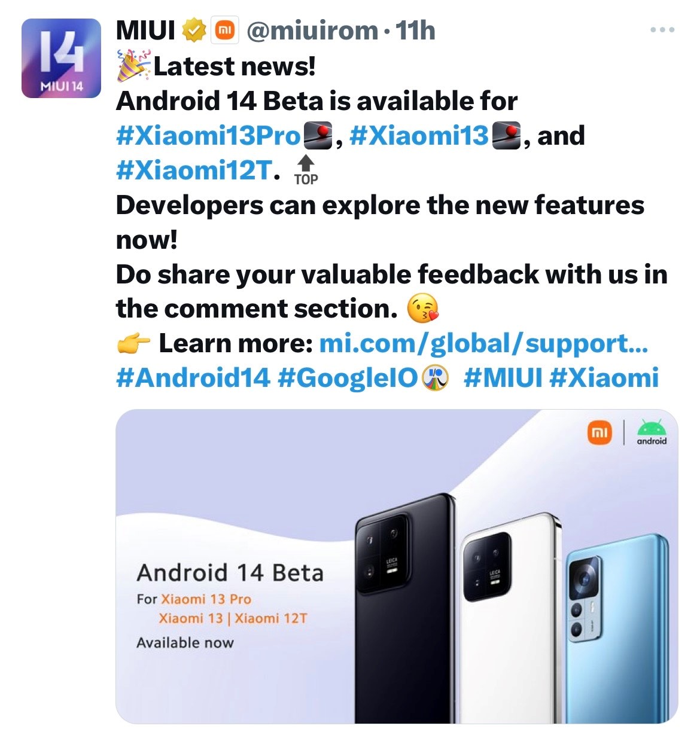This screenshot has height=729, width=700.
Task: Click the gold verified badge next to MIUI
Action: tap(194, 30)
